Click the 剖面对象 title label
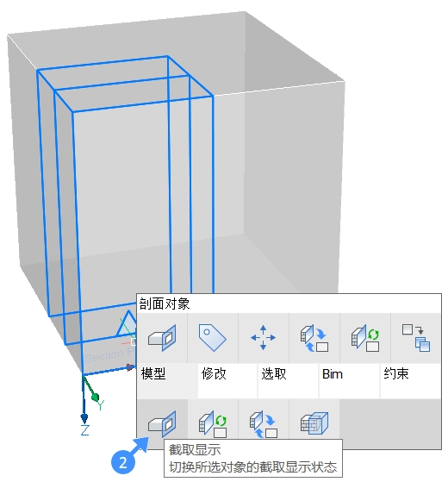 pos(165,304)
